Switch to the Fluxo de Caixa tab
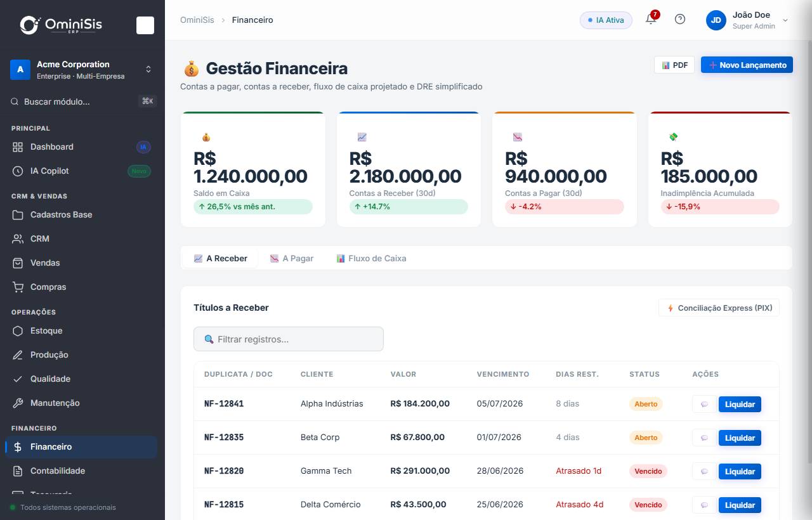The image size is (812, 520). pos(371,259)
